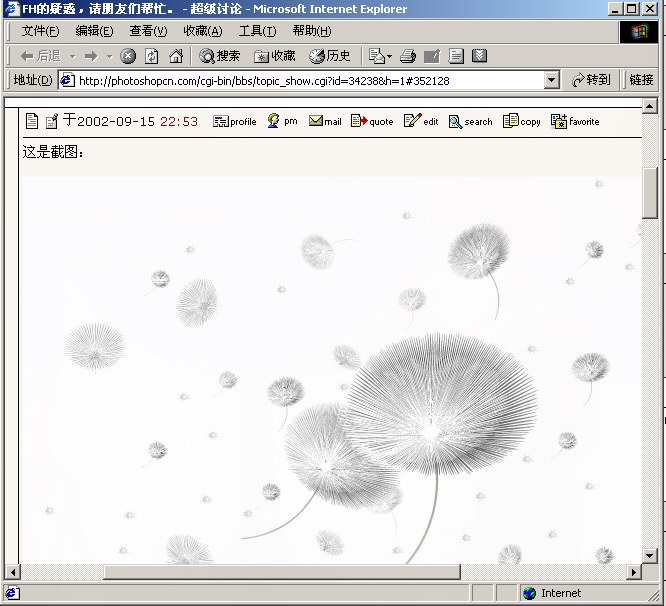Click the Internet zone status bar indicator
The height and width of the screenshot is (606, 666).
point(552,593)
